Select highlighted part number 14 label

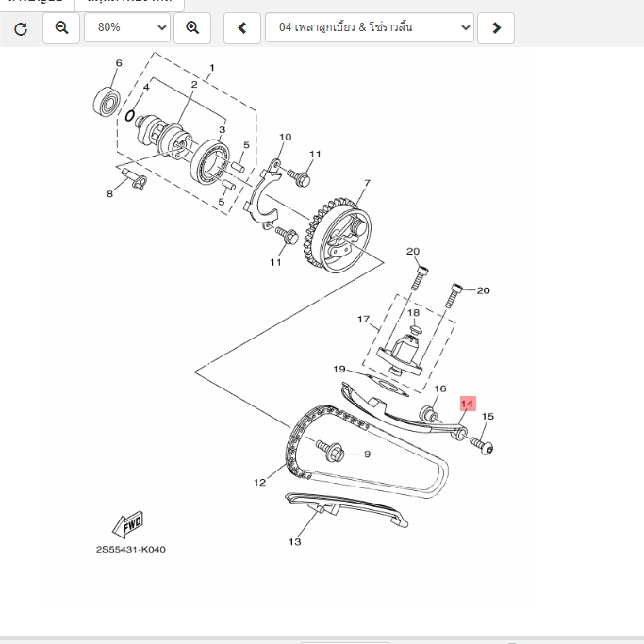click(x=468, y=404)
